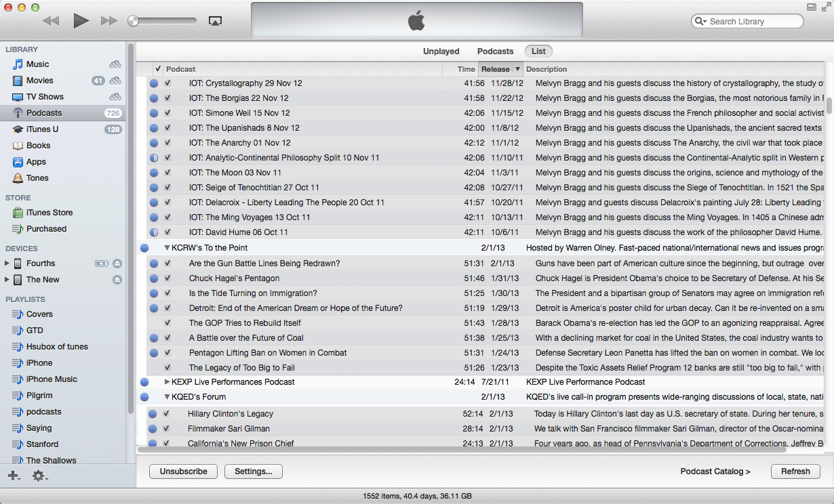The width and height of the screenshot is (834, 504).
Task: Open the gear actions menu
Action: 39,476
